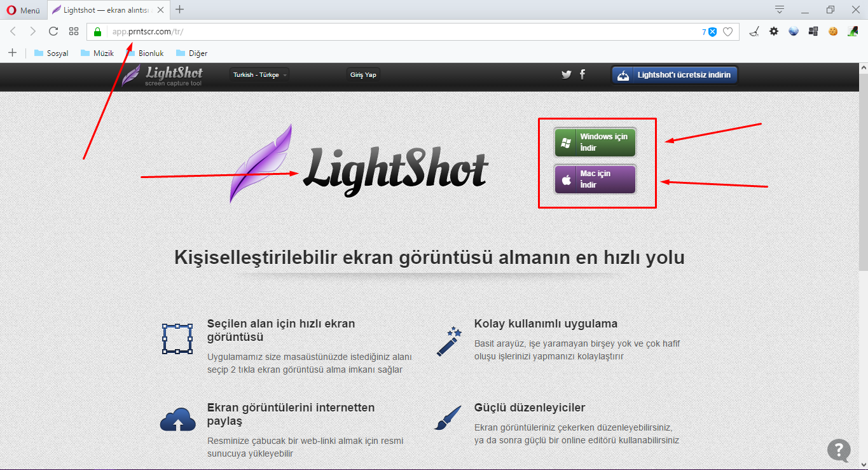This screenshot has height=470, width=868.
Task: Click the gear extension icon
Action: [774, 31]
